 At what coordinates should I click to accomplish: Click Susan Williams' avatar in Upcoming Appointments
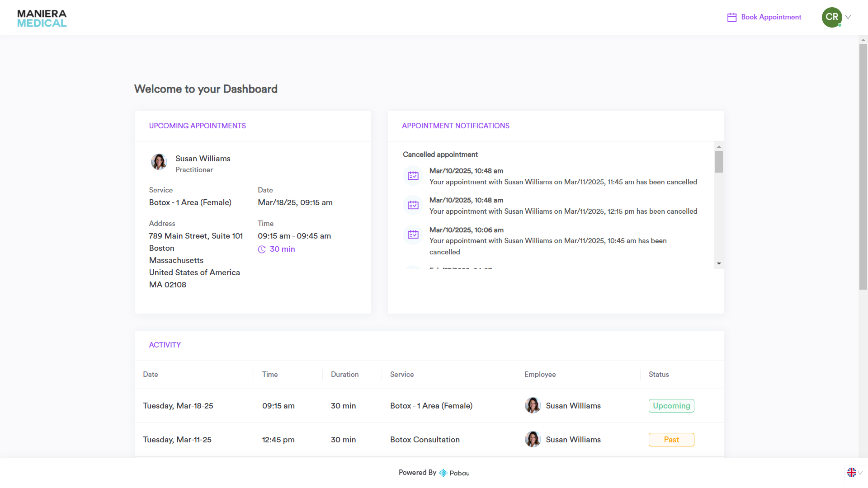coord(159,161)
